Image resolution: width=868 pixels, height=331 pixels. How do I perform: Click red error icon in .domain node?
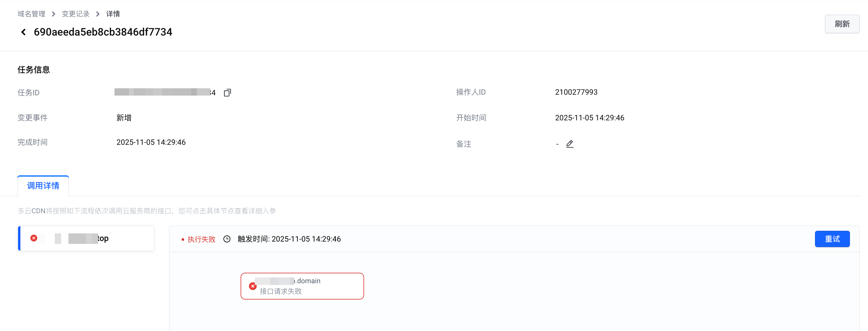[x=253, y=286]
